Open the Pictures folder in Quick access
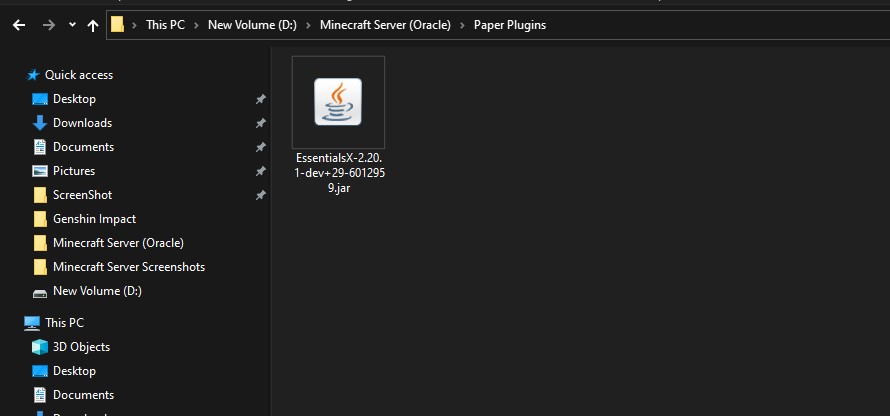 point(73,171)
